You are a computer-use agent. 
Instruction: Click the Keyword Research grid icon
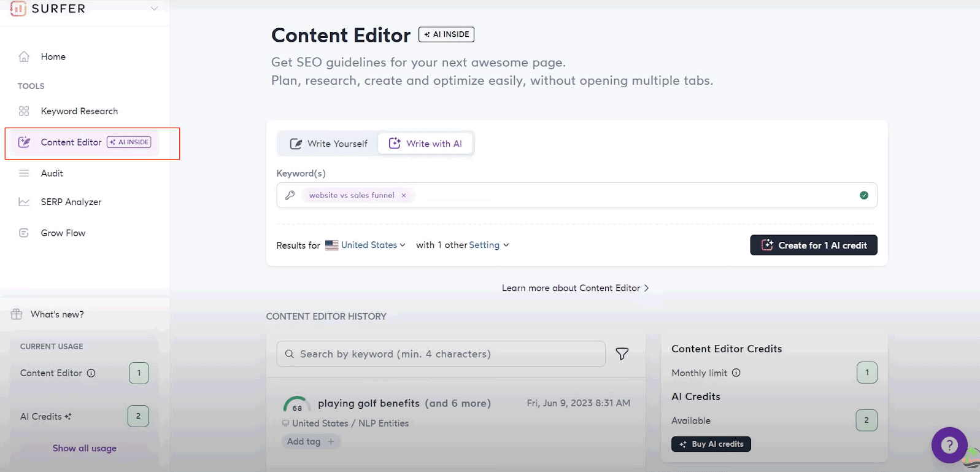pyautogui.click(x=24, y=111)
